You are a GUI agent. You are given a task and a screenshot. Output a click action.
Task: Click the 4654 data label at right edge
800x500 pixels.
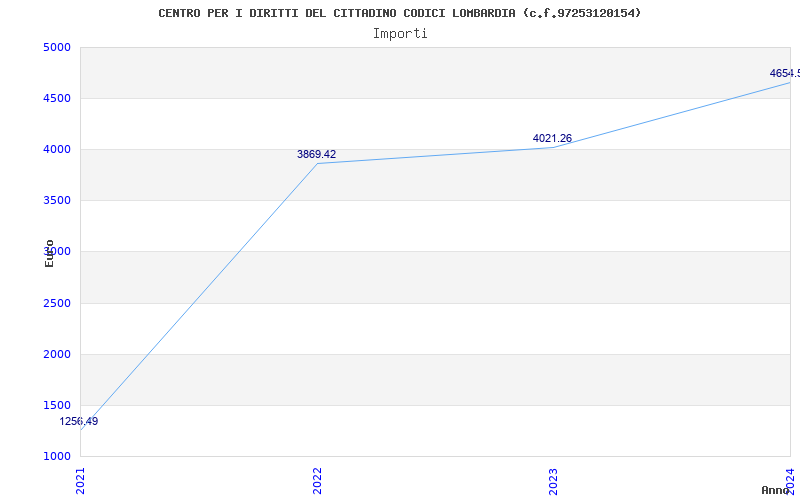(x=785, y=73)
